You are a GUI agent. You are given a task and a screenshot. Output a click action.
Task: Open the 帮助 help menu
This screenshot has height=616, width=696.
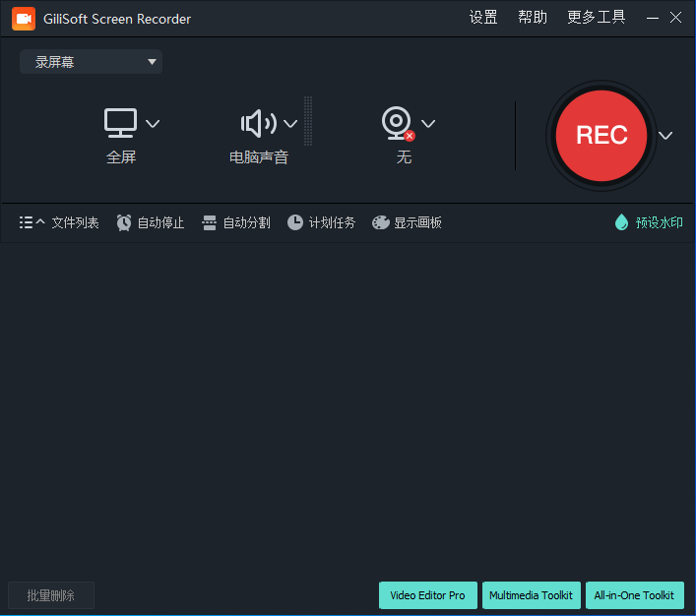click(533, 18)
